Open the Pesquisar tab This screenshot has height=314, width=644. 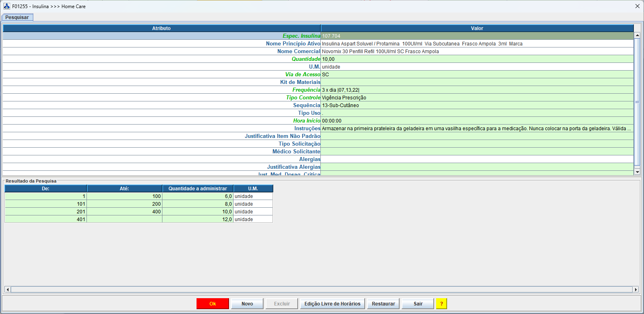[17, 17]
